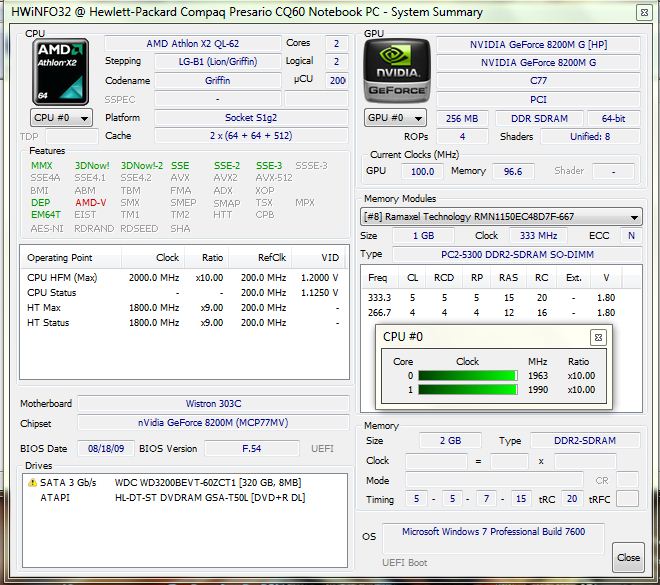This screenshot has height=585, width=660.
Task: Click the DDR2-SDRAM memory type field
Action: 585,441
